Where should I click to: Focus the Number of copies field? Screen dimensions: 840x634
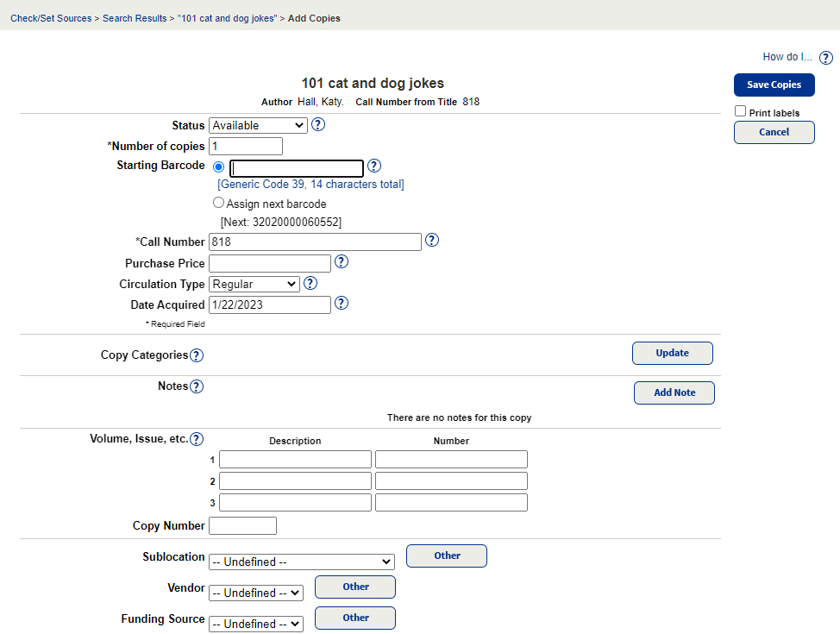[x=245, y=147]
